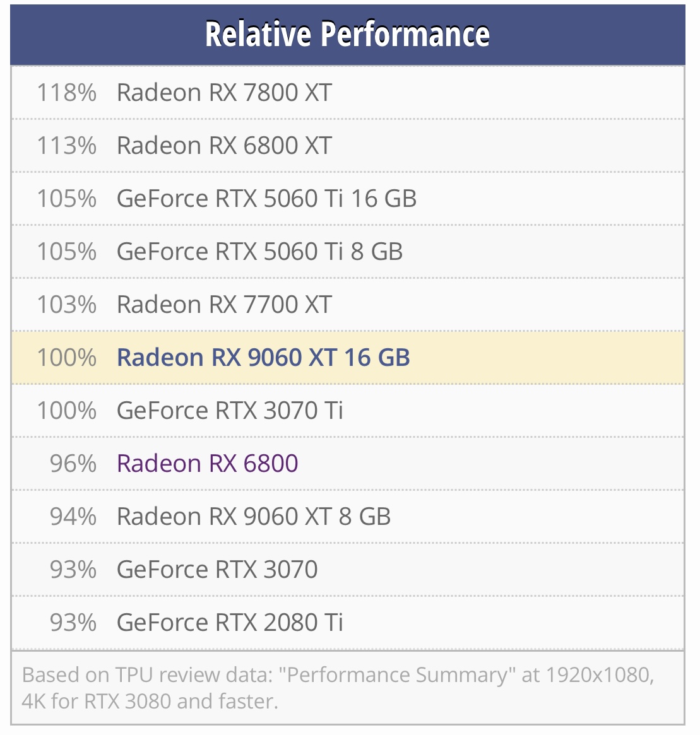Select Radeon RX 9060 XT 8 GB
Image resolution: width=700 pixels, height=735 pixels.
[x=254, y=517]
